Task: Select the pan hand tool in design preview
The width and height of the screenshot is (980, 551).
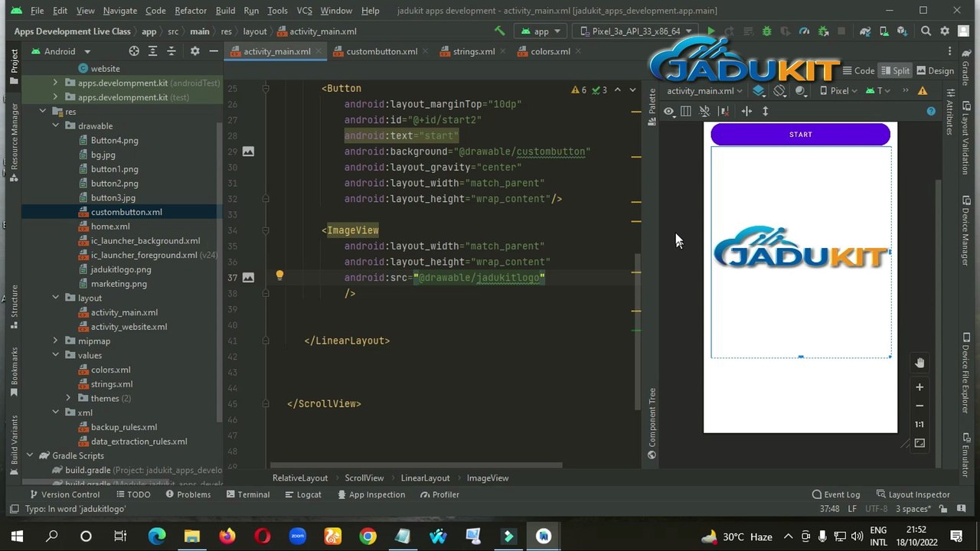Action: 920,363
